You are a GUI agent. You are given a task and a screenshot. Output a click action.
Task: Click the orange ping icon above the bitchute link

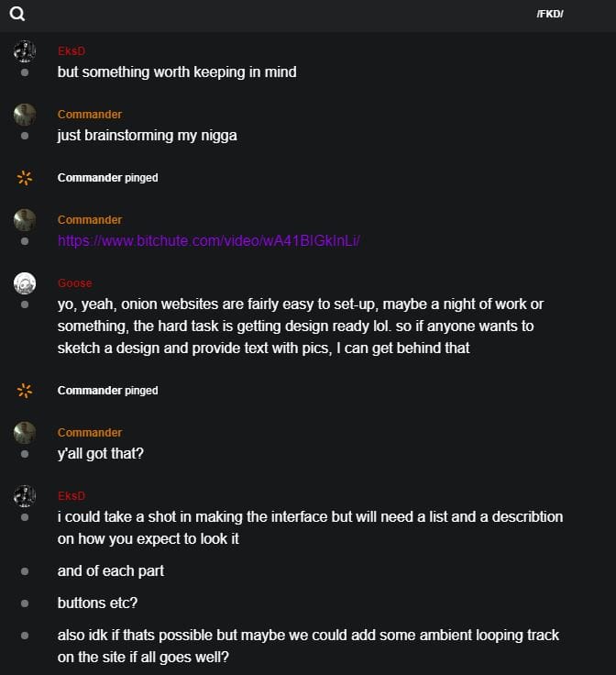(x=25, y=178)
